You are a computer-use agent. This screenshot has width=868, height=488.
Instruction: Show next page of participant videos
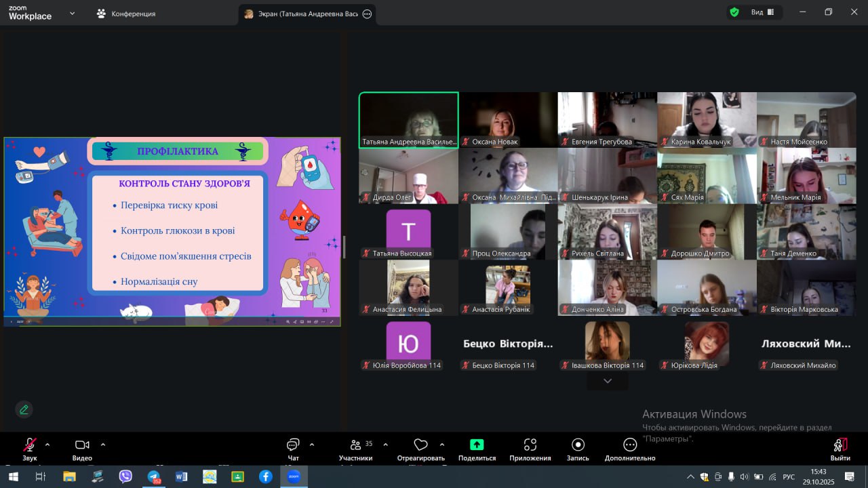(x=607, y=381)
